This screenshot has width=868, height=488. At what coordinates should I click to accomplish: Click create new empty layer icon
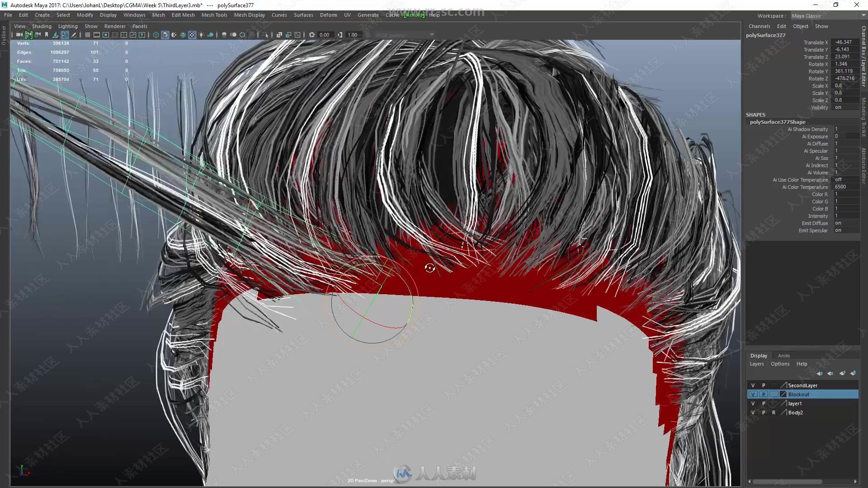[842, 373]
